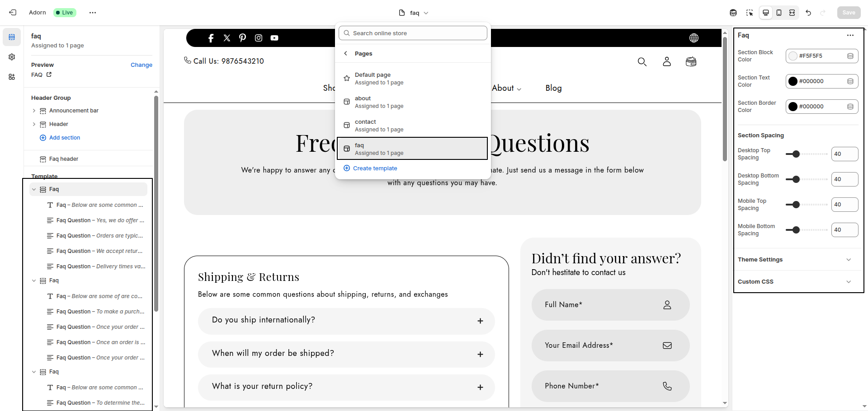Click Create template link
This screenshot has width=868, height=411.
coord(370,168)
